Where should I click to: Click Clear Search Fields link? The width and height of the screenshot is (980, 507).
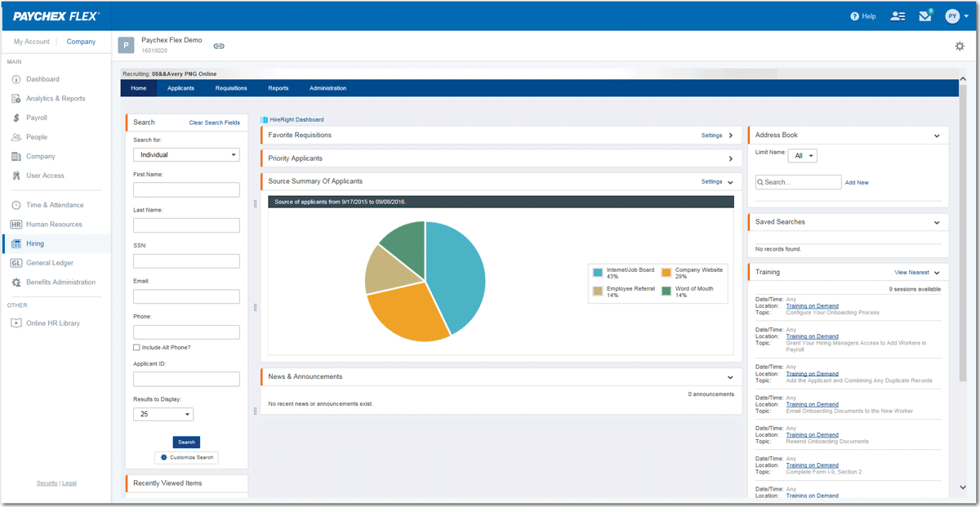click(x=215, y=122)
